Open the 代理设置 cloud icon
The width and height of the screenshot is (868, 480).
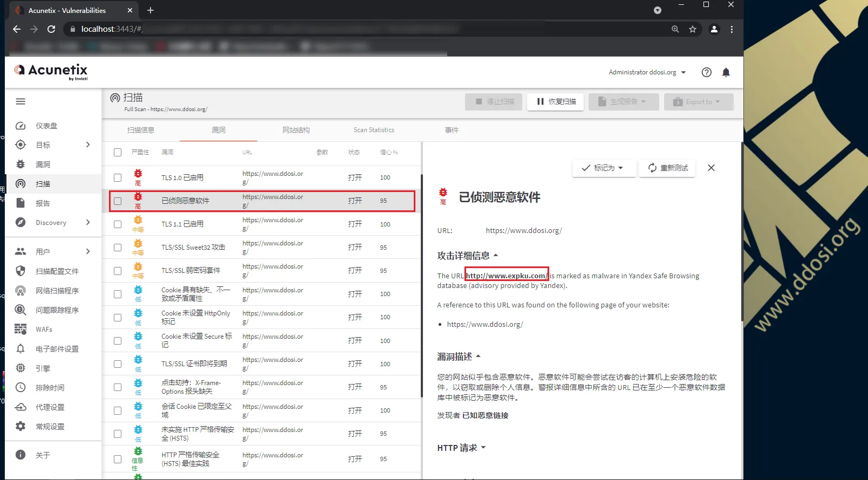point(20,407)
